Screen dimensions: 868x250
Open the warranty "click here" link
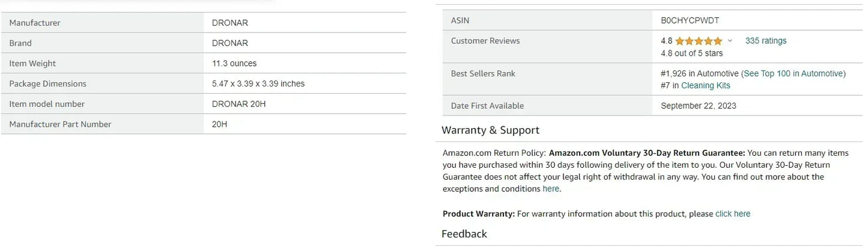[x=732, y=213]
